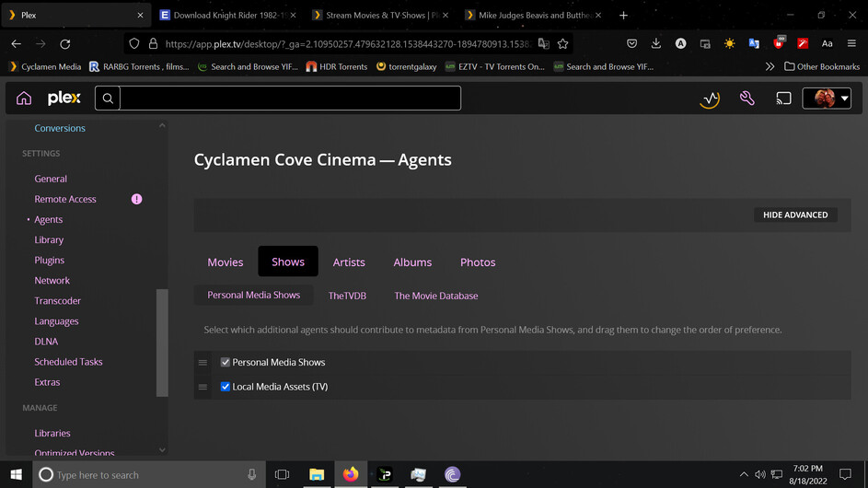This screenshot has width=868, height=488.
Task: Click the browser address bar URL
Action: pyautogui.click(x=347, y=44)
